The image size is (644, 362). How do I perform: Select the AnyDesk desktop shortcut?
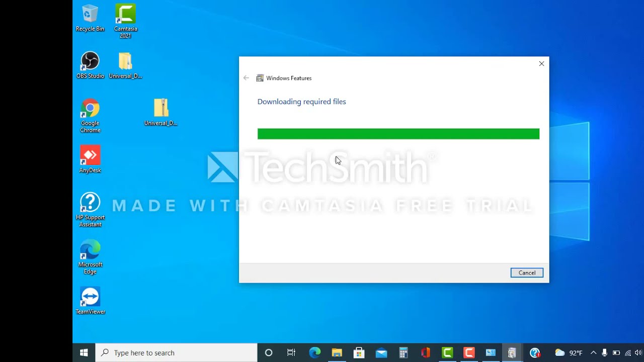[x=90, y=160]
